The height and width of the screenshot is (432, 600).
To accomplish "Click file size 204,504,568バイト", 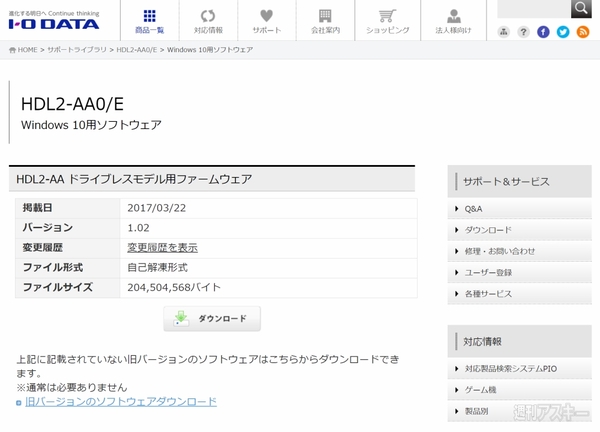I will pos(174,287).
